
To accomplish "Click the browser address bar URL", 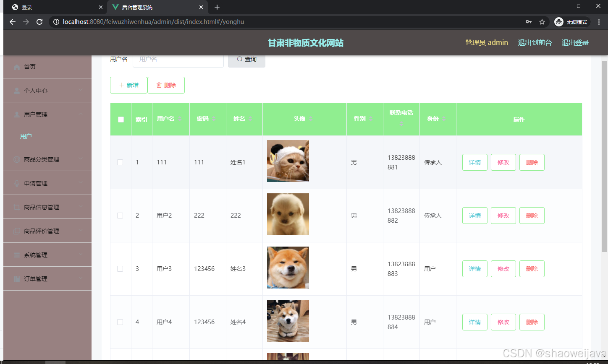I will click(x=153, y=22).
